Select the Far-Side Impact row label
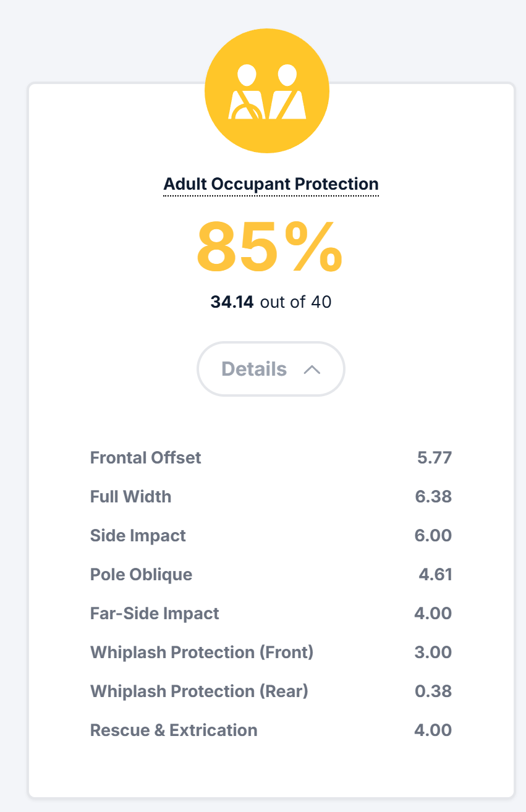Screen dimensions: 526x812 coord(155,614)
